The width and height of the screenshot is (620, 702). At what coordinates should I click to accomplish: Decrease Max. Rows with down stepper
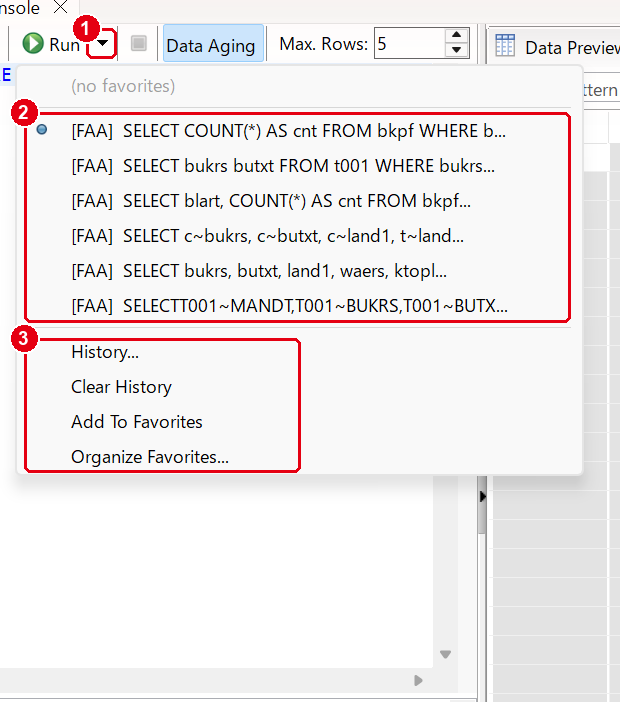457,50
